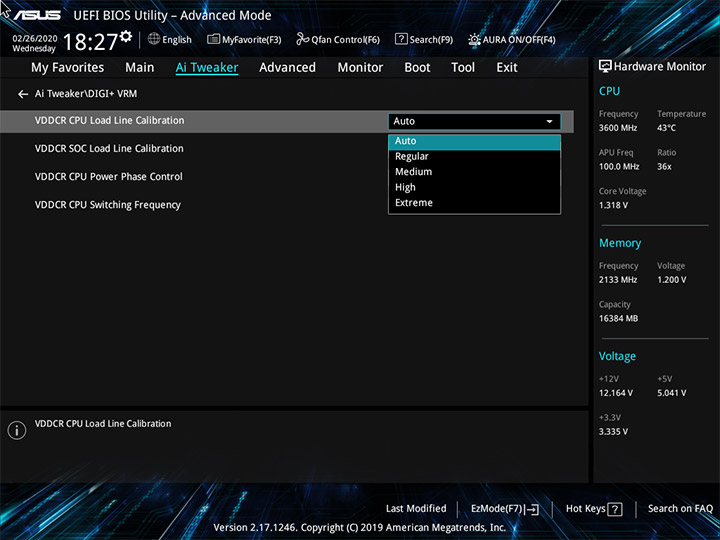Click the EzMode(F7) switch icon
Viewport: 720px width, 540px height.
[x=532, y=509]
